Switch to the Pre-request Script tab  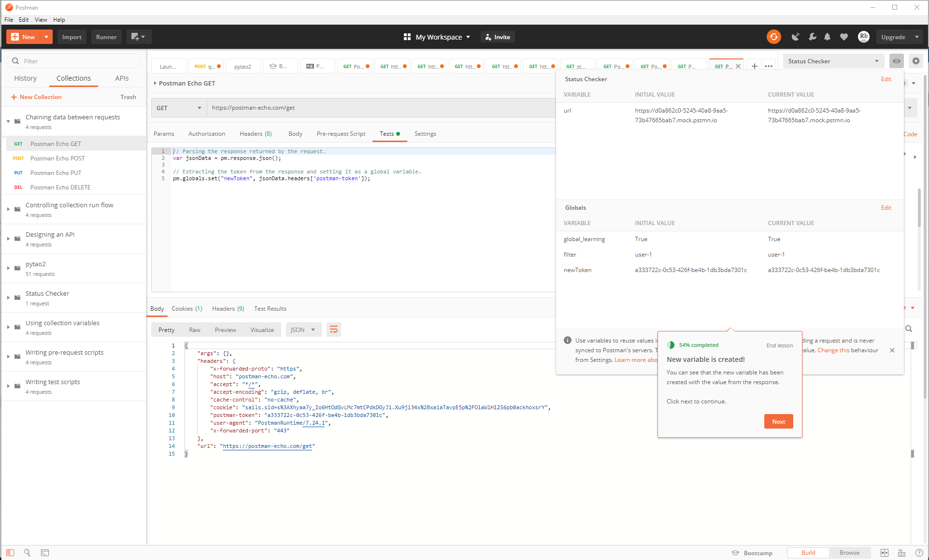click(x=341, y=134)
